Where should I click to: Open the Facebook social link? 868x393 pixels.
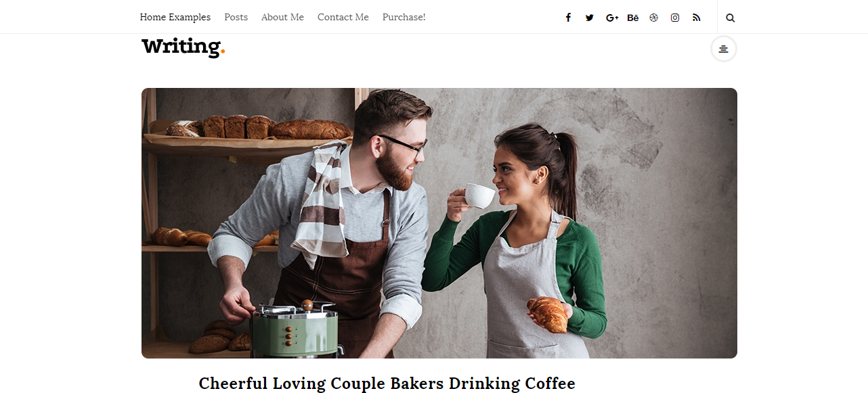(x=568, y=18)
